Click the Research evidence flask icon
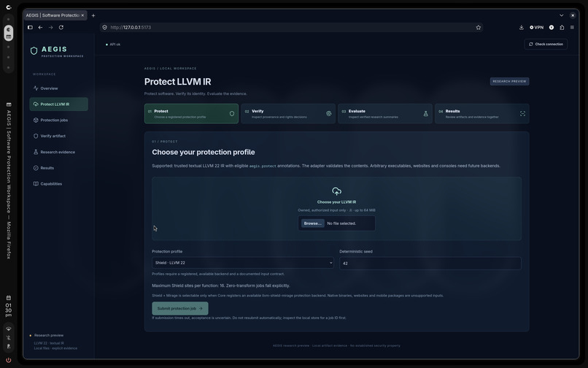The image size is (588, 368). point(36,152)
